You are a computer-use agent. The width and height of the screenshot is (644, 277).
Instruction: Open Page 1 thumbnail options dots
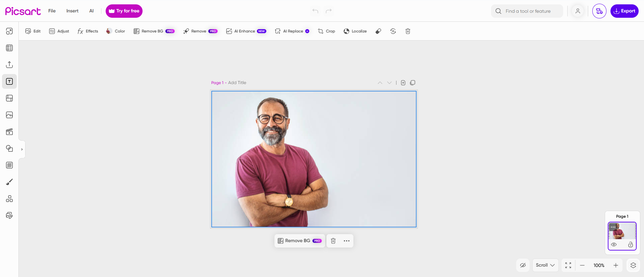point(613,227)
